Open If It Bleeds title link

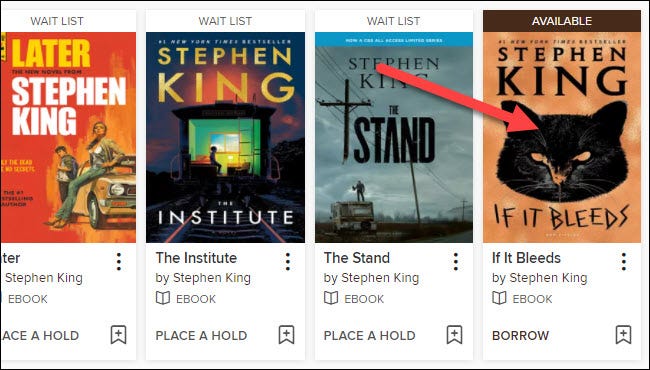pos(526,258)
